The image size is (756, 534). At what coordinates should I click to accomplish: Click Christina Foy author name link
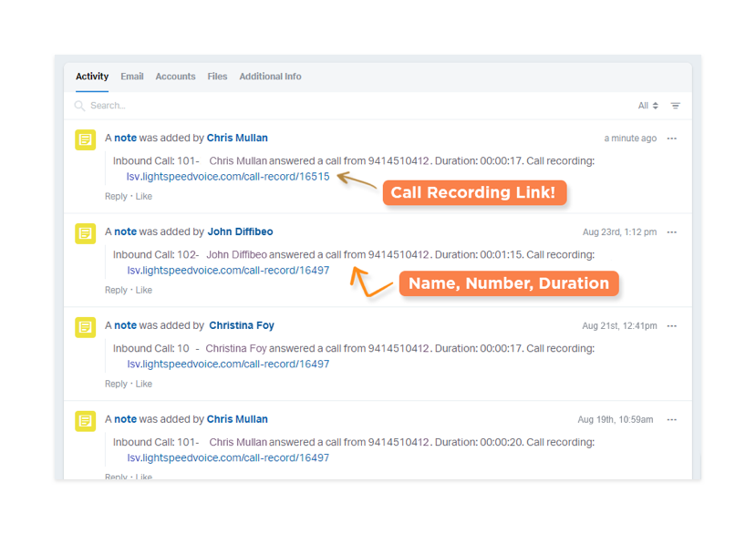tap(242, 325)
